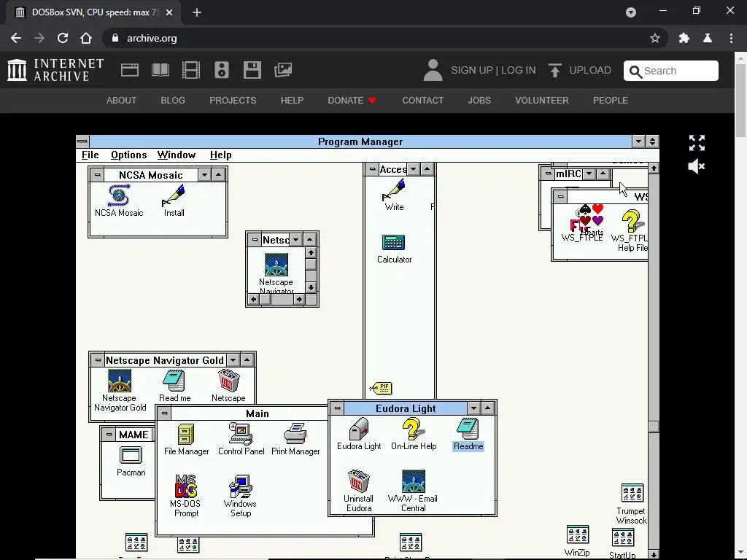Image resolution: width=747 pixels, height=560 pixels.
Task: Open the File Manager icon
Action: [x=186, y=434]
